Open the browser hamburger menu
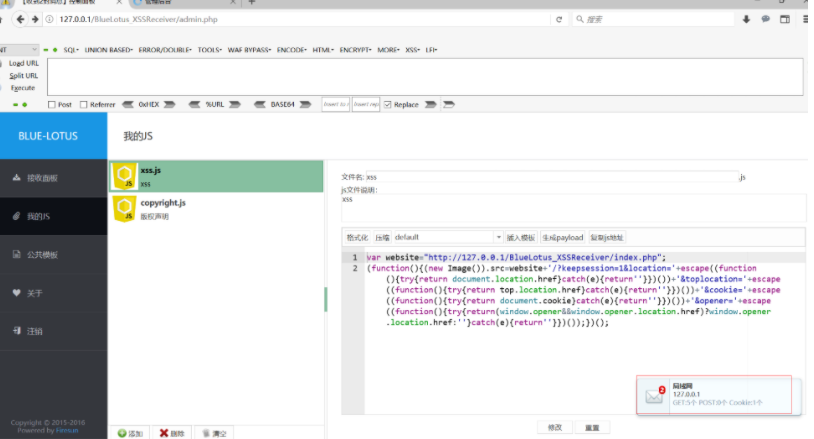The width and height of the screenshot is (814, 439). 805,19
